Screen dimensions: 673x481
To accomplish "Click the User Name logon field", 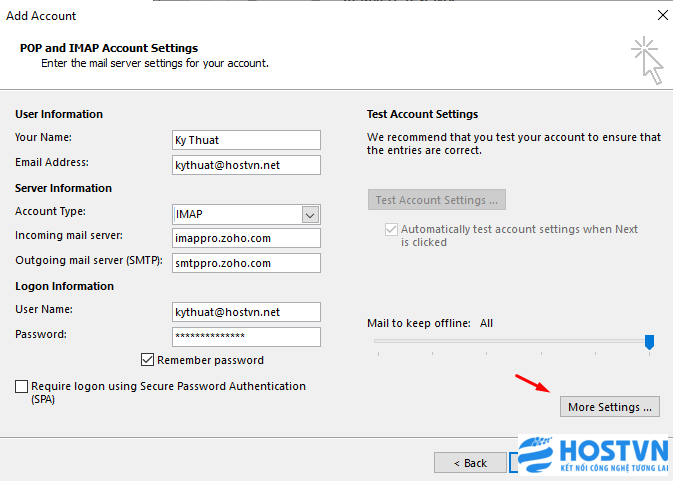I will point(246,312).
